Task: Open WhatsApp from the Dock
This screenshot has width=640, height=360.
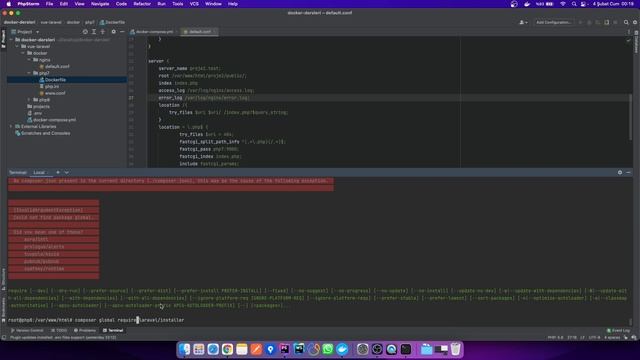Action: tap(327, 349)
